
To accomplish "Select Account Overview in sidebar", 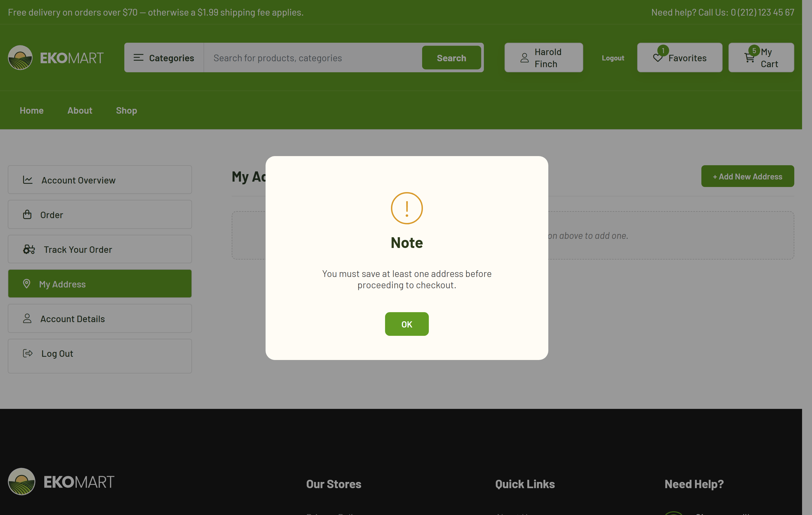I will click(x=100, y=180).
